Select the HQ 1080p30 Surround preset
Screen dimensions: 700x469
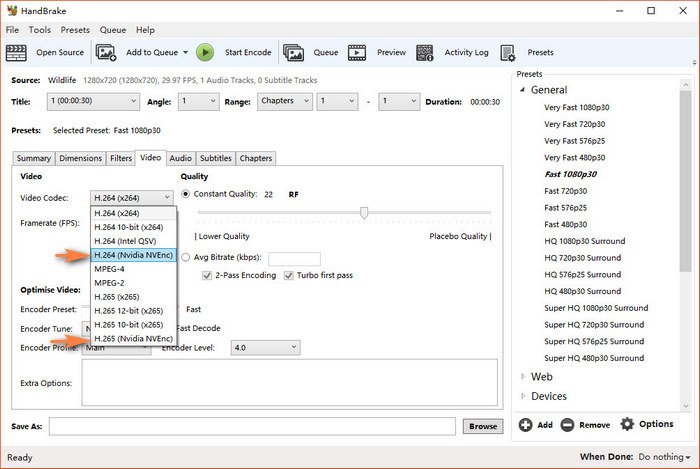[584, 241]
